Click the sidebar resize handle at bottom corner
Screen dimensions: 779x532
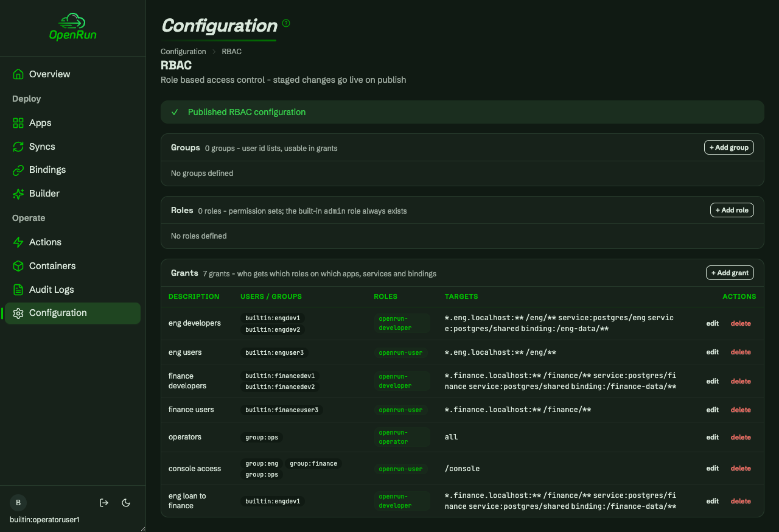[x=142, y=528]
